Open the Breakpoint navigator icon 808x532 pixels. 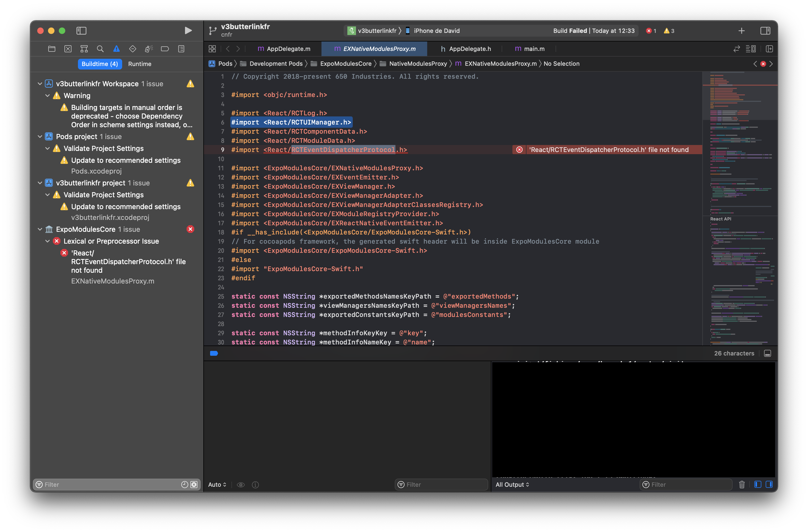(165, 49)
